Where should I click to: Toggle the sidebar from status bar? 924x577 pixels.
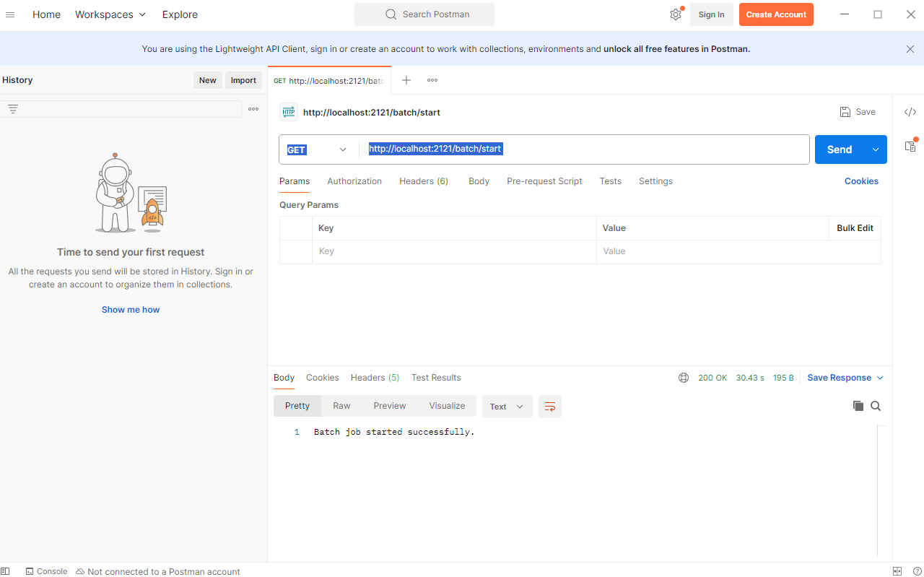pyautogui.click(x=6, y=571)
